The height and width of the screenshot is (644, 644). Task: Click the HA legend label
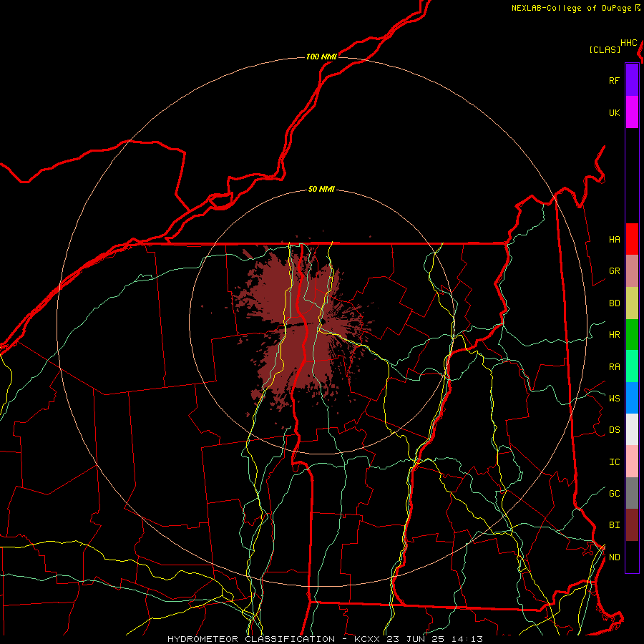(x=615, y=240)
